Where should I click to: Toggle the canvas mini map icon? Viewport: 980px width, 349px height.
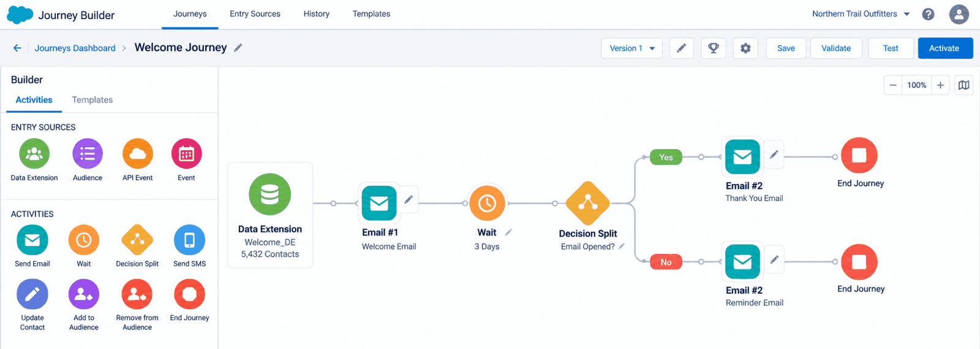click(x=963, y=85)
